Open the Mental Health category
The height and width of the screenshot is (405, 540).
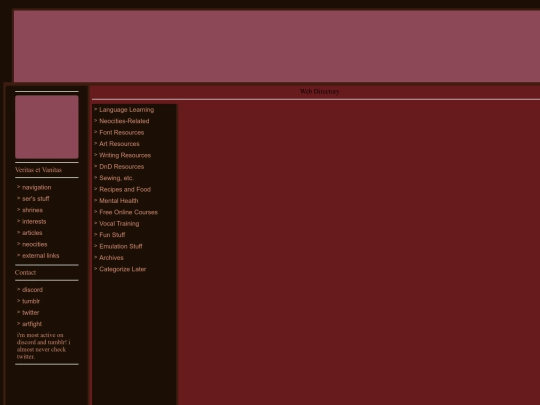pyautogui.click(x=118, y=201)
